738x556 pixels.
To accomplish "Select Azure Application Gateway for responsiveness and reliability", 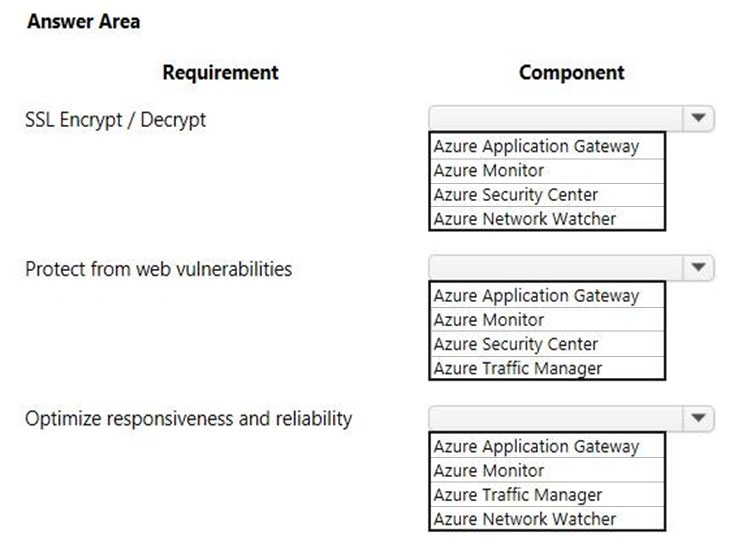I will 547,446.
